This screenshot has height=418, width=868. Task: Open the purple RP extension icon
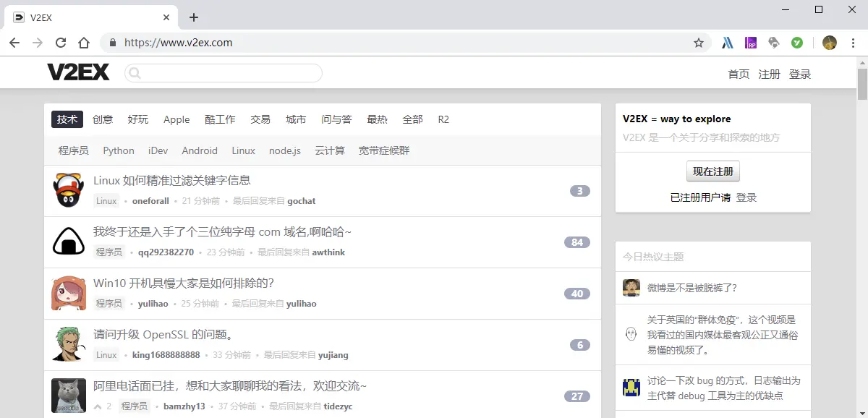point(751,43)
